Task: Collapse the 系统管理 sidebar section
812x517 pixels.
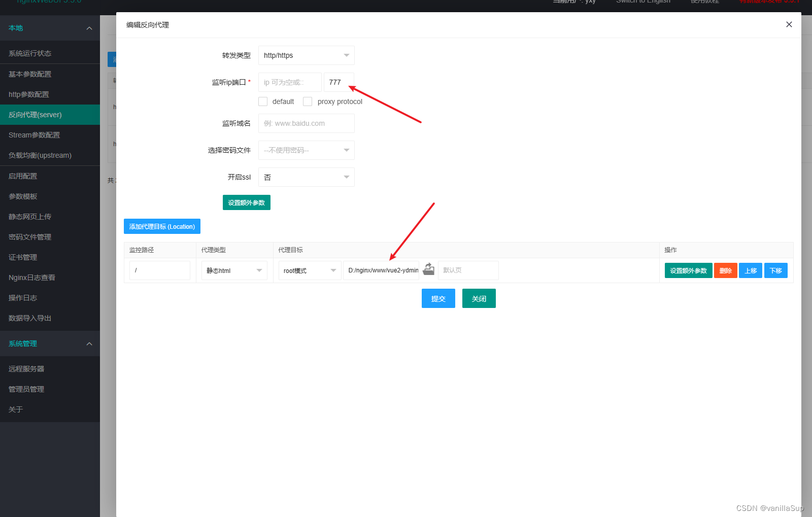Action: click(50, 343)
